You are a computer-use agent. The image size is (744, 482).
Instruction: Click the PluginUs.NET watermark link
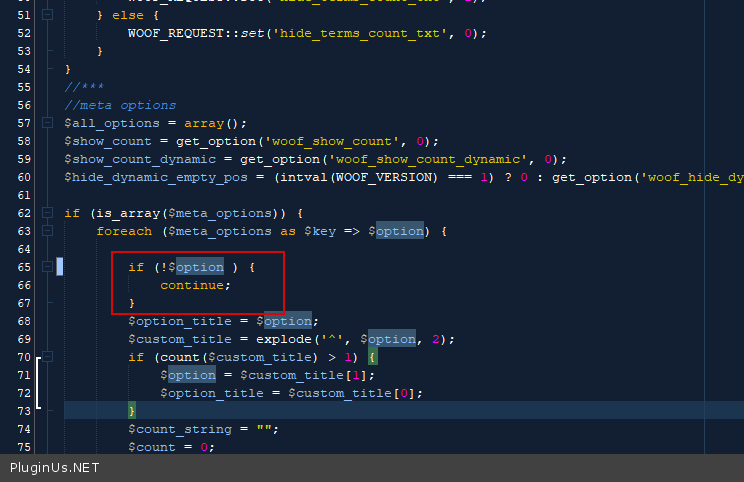pos(55,468)
